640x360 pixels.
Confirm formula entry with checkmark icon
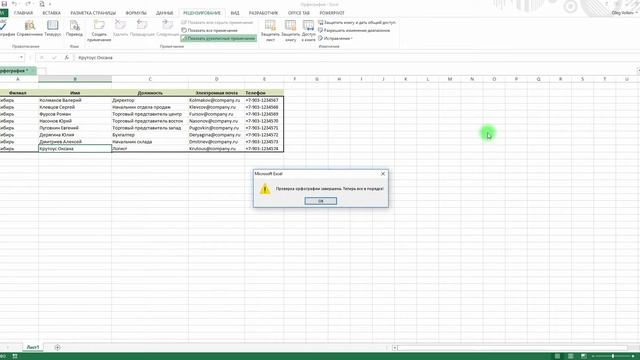(x=54, y=58)
